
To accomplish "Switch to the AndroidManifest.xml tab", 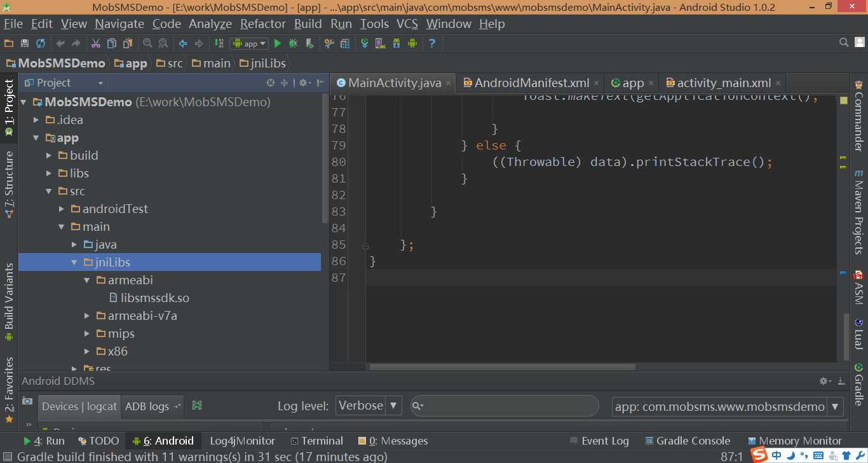I will (x=532, y=83).
